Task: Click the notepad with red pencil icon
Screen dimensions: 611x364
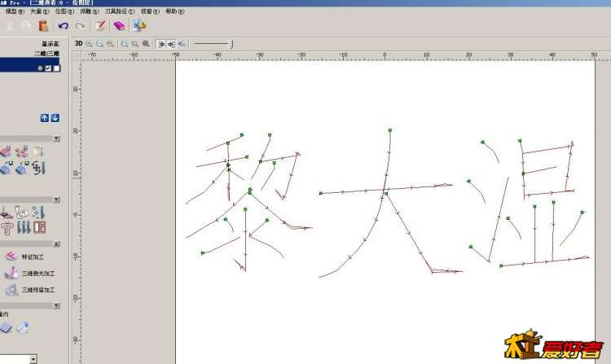Action: 100,26
